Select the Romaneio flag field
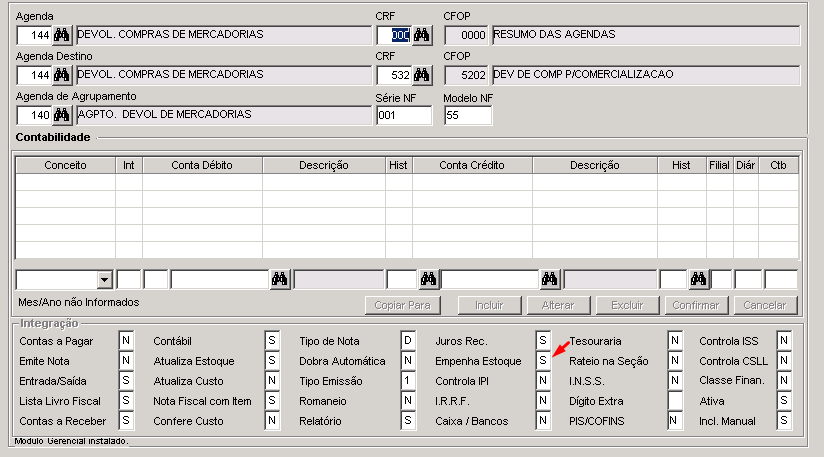Image resolution: width=824 pixels, height=457 pixels. click(x=408, y=400)
